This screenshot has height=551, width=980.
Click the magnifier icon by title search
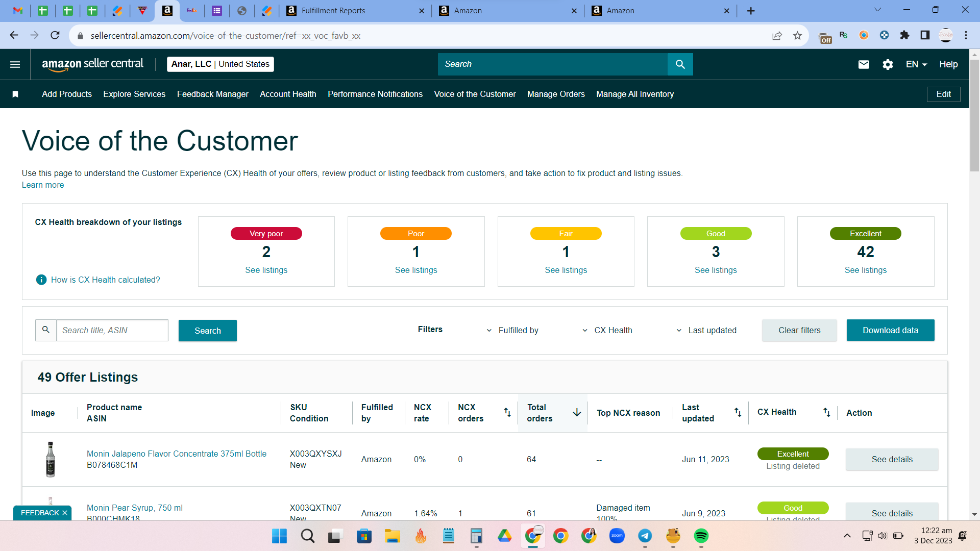46,330
